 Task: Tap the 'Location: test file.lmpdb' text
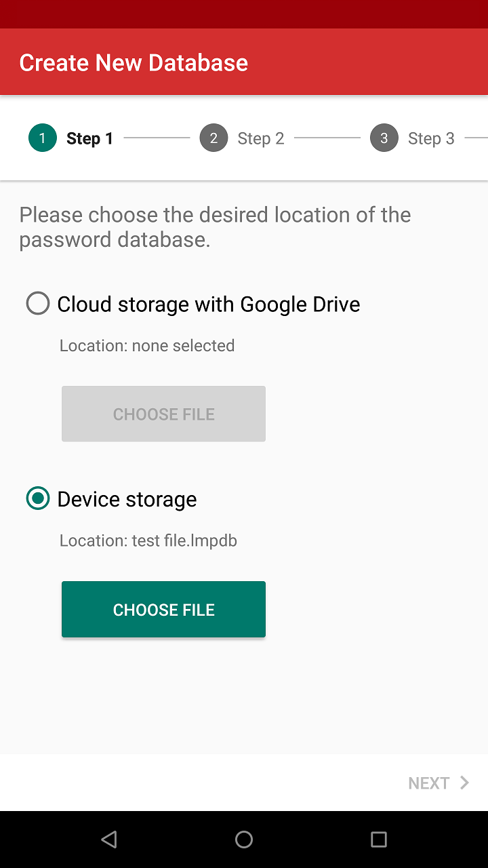tap(148, 540)
